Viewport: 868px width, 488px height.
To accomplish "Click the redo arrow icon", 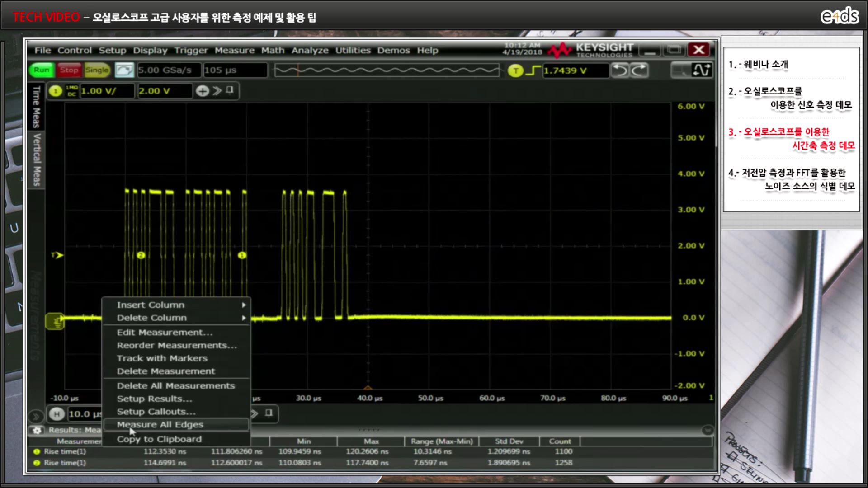I will click(639, 70).
